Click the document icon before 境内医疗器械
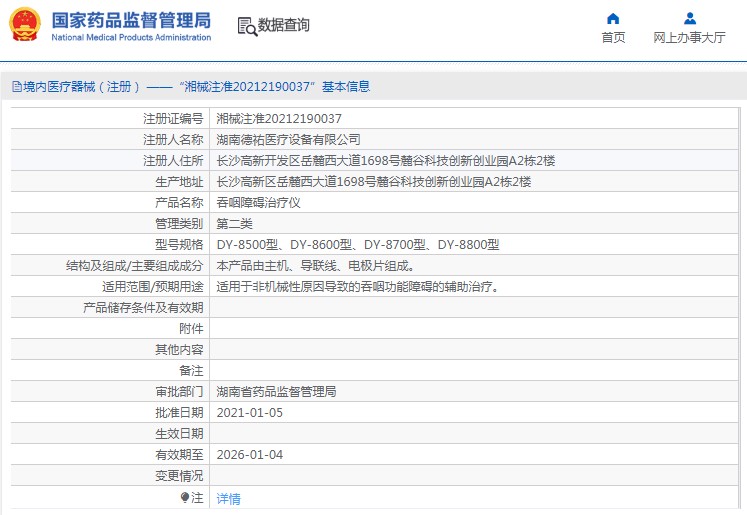Viewport: 747px width, 515px height. click(x=16, y=87)
